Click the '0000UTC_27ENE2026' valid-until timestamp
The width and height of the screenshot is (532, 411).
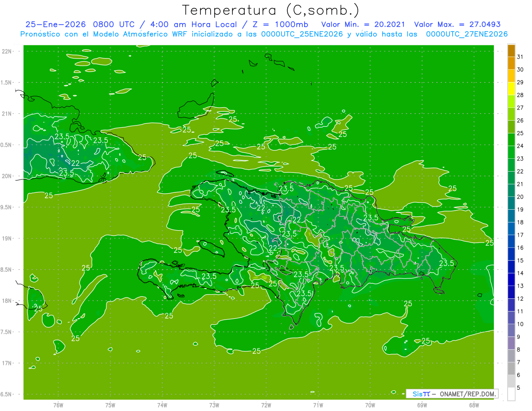467,34
